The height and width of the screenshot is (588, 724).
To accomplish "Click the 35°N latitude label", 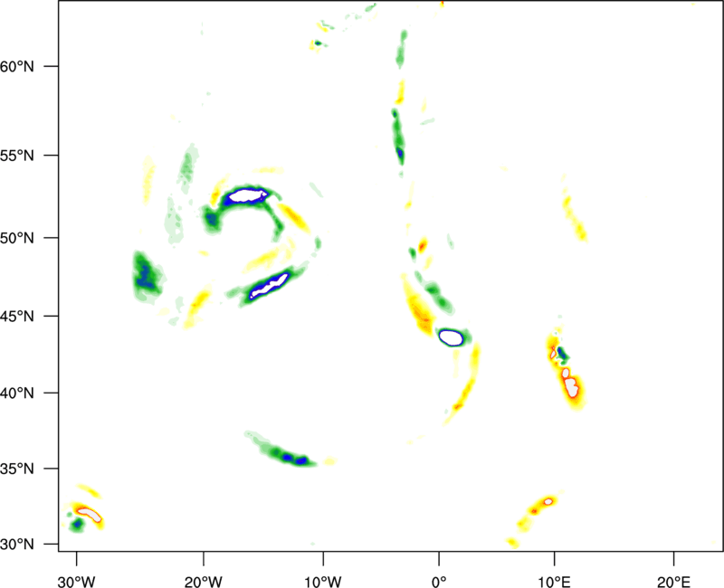I will click(17, 469).
